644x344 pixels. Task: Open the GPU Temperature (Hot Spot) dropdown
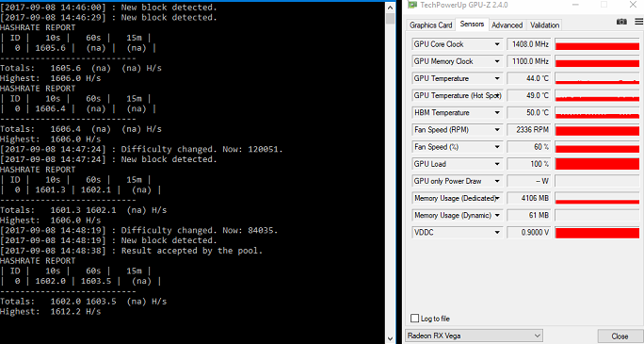(497, 96)
